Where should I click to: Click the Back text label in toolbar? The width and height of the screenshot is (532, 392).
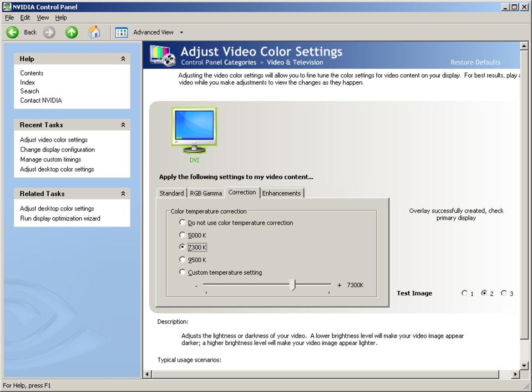[x=30, y=32]
